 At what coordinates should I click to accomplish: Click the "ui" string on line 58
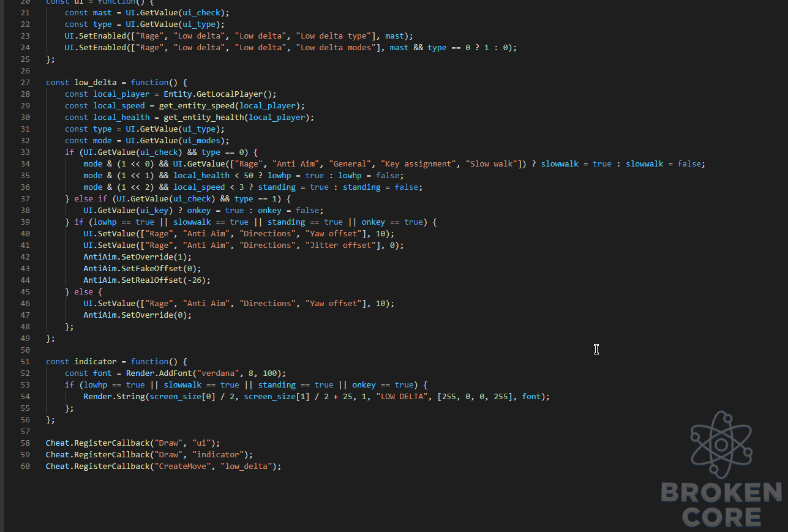201,443
